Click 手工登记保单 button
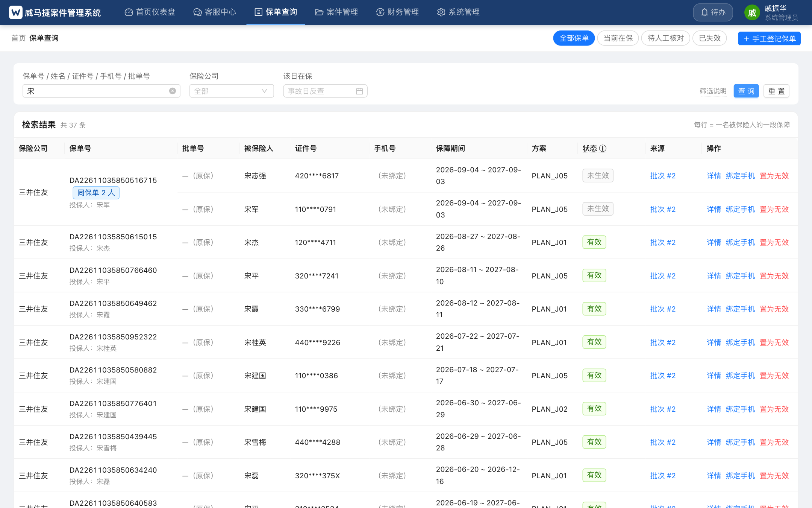This screenshot has width=812, height=508. [x=769, y=38]
